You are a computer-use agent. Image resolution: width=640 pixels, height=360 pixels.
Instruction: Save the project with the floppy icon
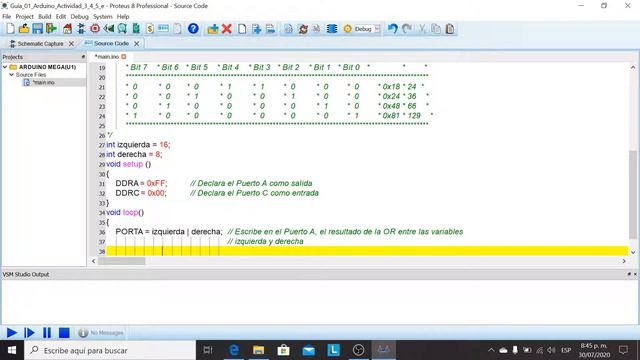(38, 29)
